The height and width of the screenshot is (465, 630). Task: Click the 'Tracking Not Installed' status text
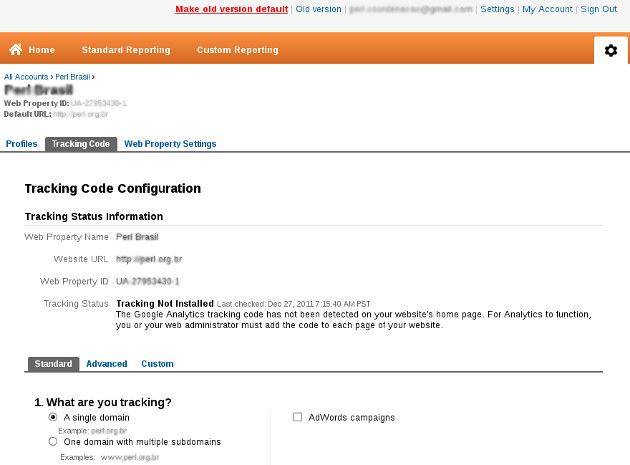point(165,303)
